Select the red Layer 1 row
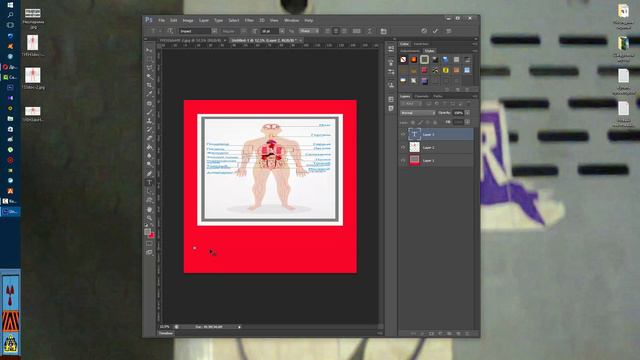 tap(436, 160)
